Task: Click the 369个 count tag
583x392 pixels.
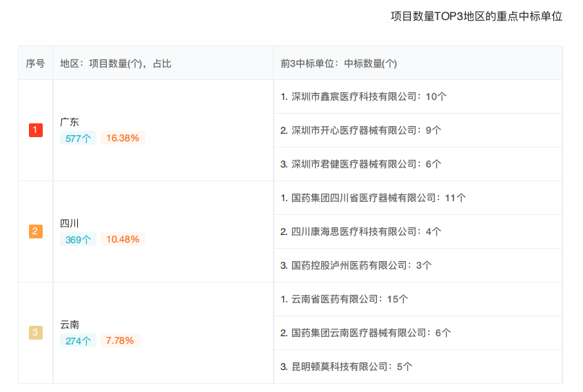Action: tap(78, 239)
